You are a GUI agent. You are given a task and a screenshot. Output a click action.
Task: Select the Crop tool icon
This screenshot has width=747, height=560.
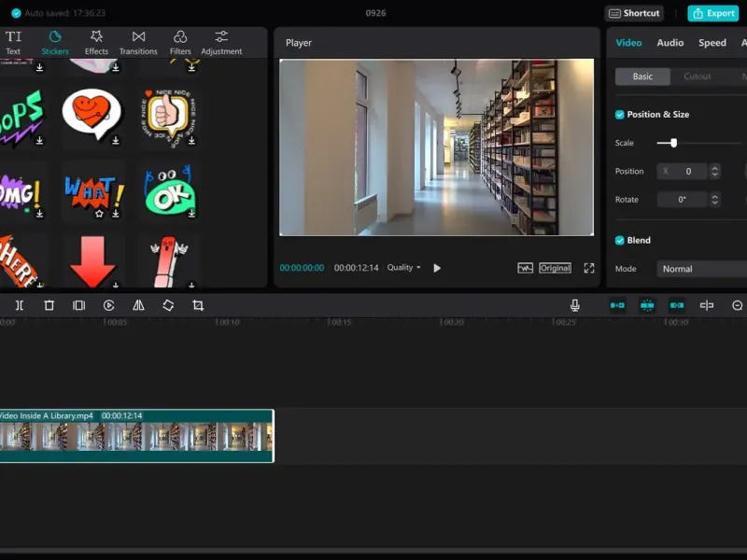(198, 305)
